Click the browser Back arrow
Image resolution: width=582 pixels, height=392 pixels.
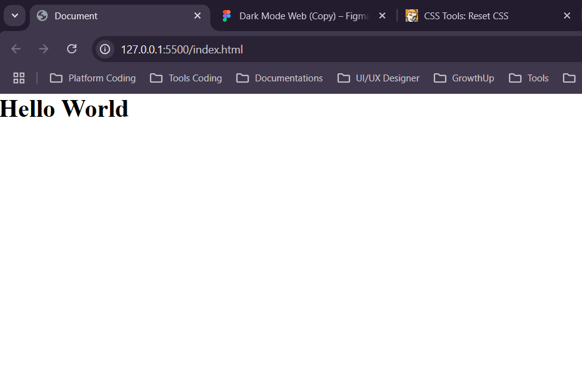pos(16,49)
